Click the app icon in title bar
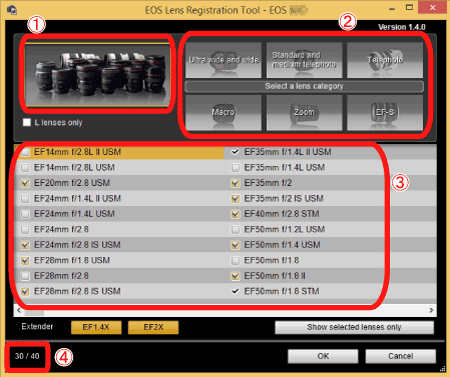Screen dimensions: 450x377 coord(12,9)
